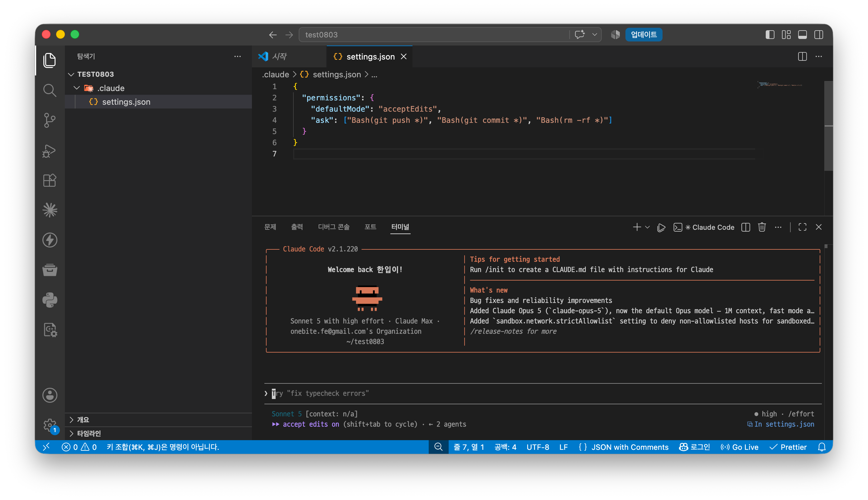Viewport: 868px width, 500px height.
Task: Open Explorer more actions ellipsis
Action: [237, 56]
